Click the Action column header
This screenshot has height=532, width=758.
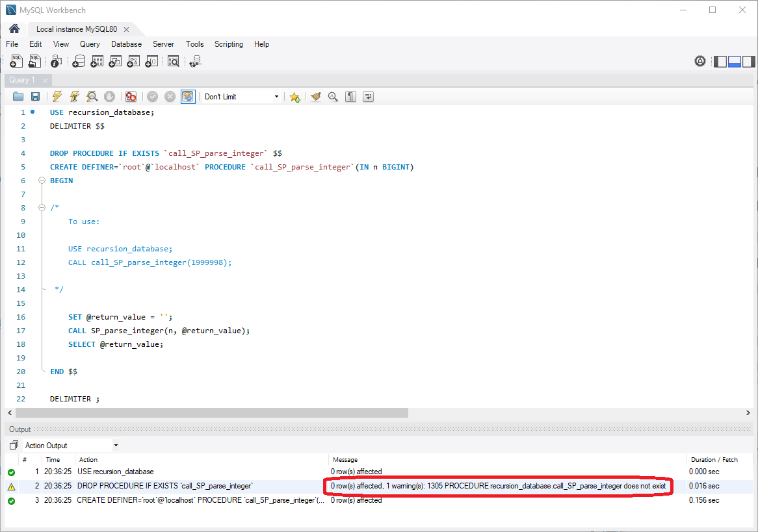coord(202,459)
